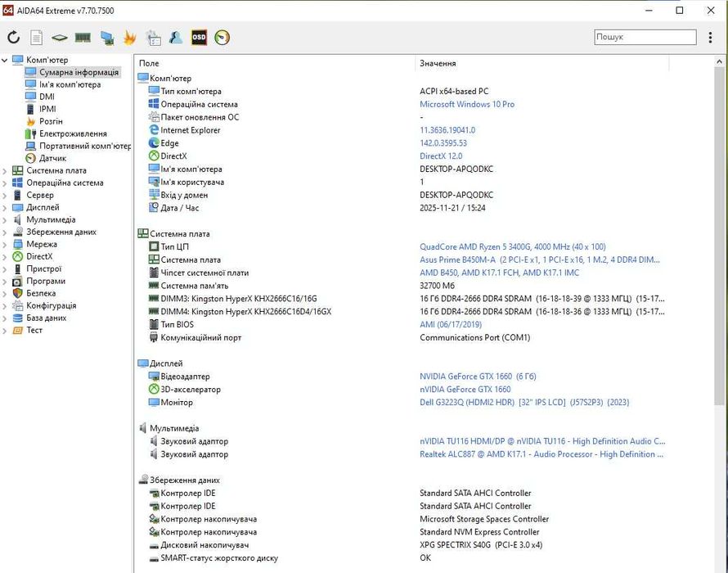Open the Датчик tree item
Image resolution: width=728 pixels, height=573 pixels.
tap(52, 158)
